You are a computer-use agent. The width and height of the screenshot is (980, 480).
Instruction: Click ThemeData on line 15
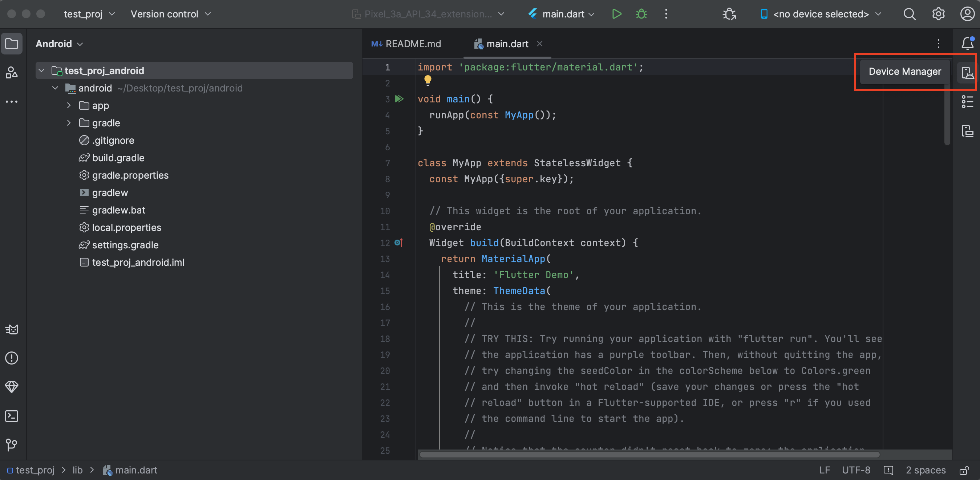coord(519,291)
